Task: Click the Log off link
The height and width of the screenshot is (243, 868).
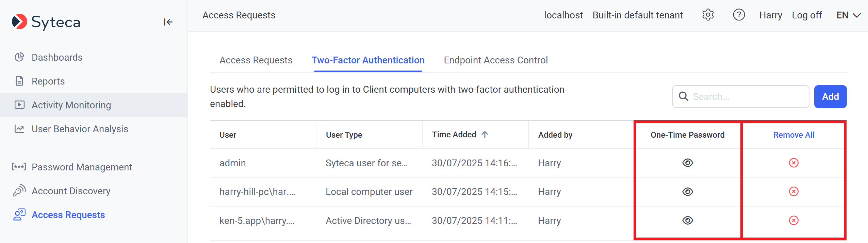Action: click(x=806, y=15)
